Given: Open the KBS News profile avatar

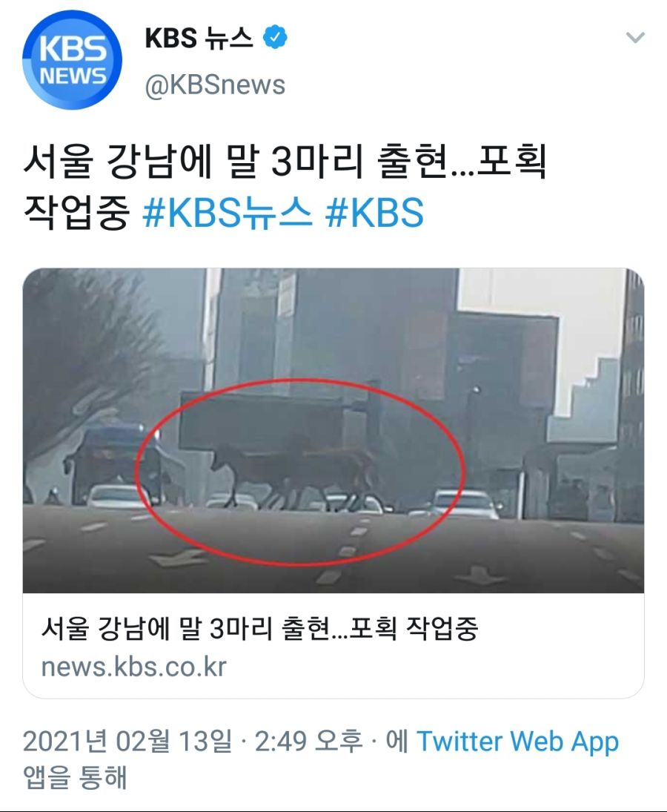Looking at the screenshot, I should [72, 60].
